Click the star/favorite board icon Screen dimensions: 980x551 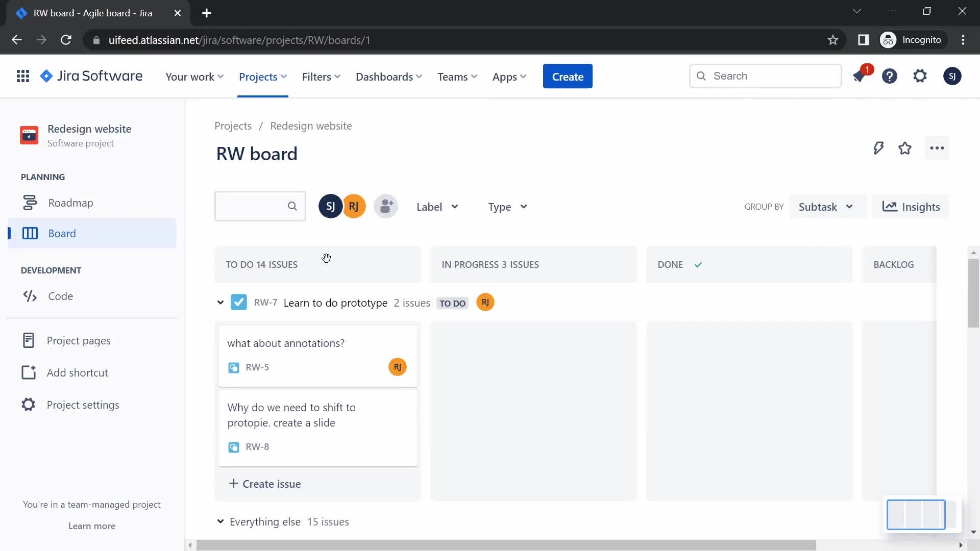coord(905,148)
